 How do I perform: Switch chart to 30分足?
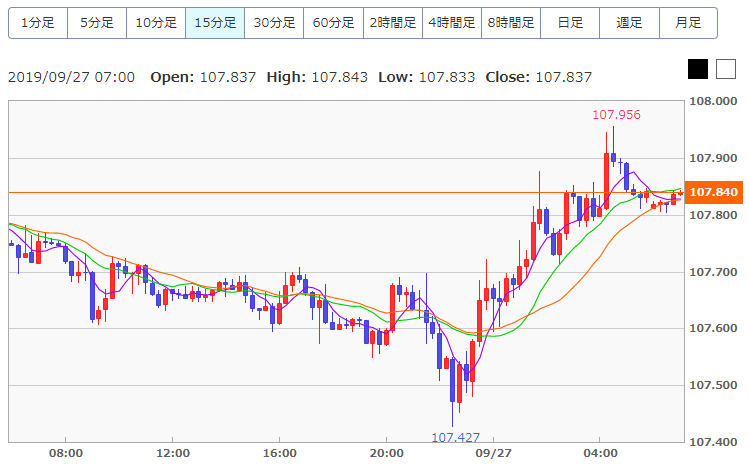(274, 22)
